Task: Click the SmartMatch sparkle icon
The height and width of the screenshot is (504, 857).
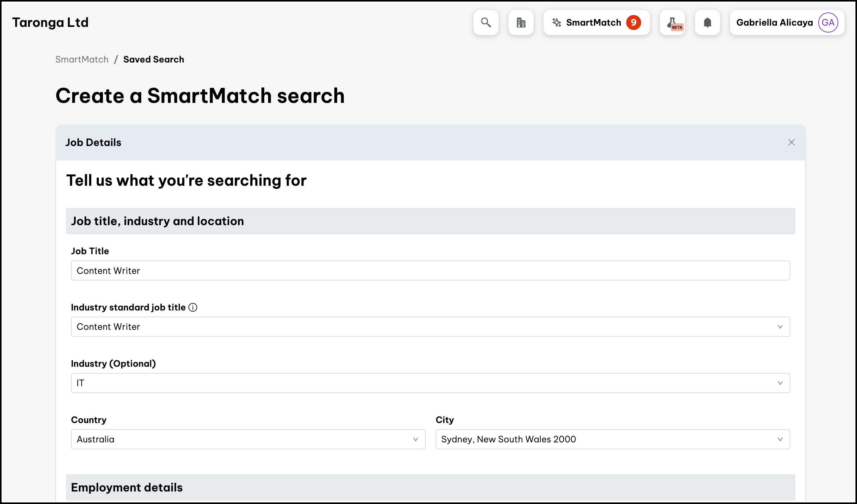Action: point(556,23)
